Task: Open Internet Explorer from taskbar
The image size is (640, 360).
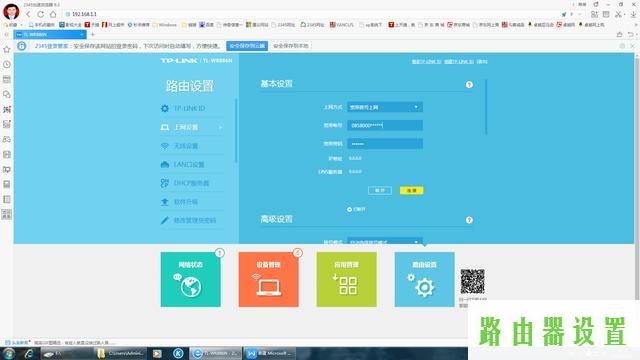Action: pos(29,353)
